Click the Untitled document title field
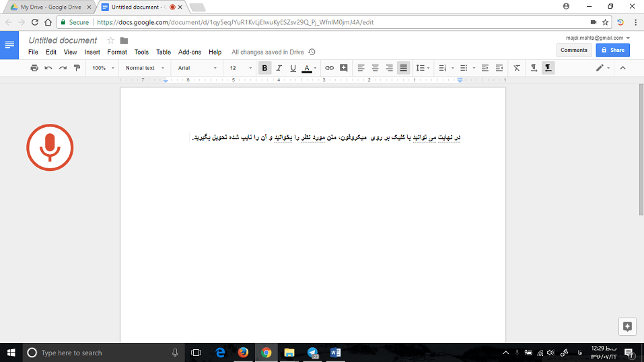Screen dimensions: 644x362 click(63, 40)
